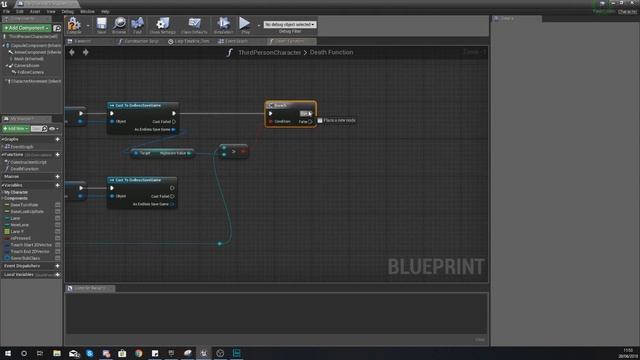Open the File menu
The image size is (640, 360).
point(6,11)
